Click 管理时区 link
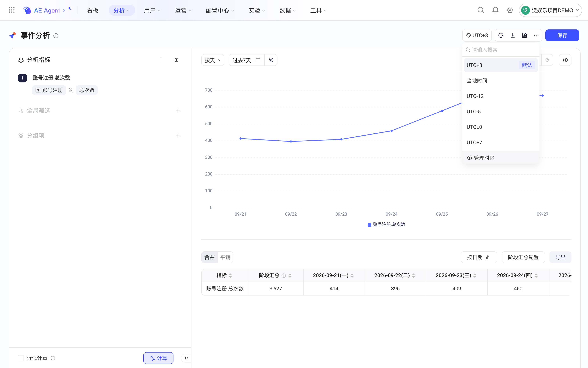The image size is (588, 368). 481,158
